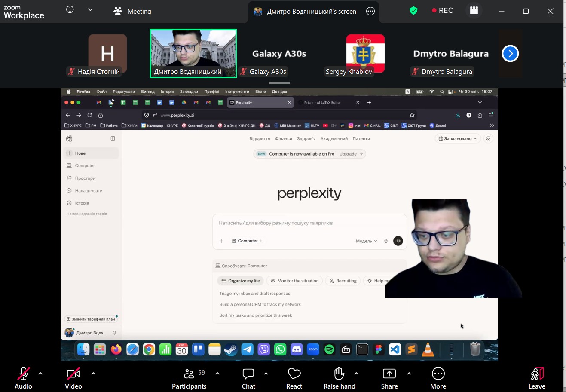The image size is (566, 392).
Task: Open the More options menu
Action: [438, 378]
